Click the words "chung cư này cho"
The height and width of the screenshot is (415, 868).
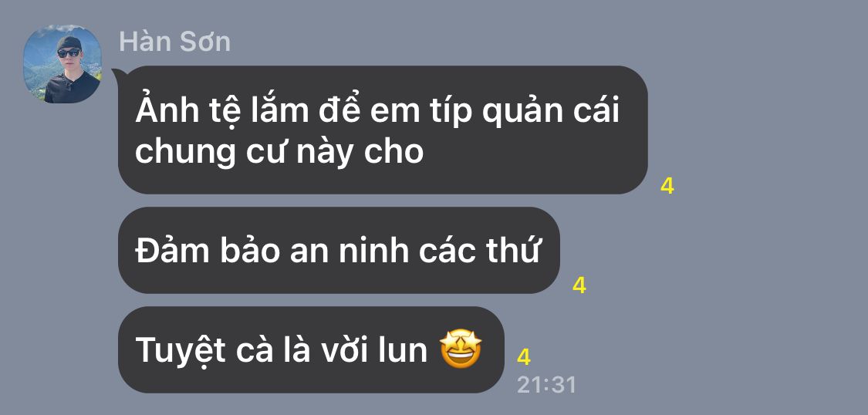click(x=279, y=152)
